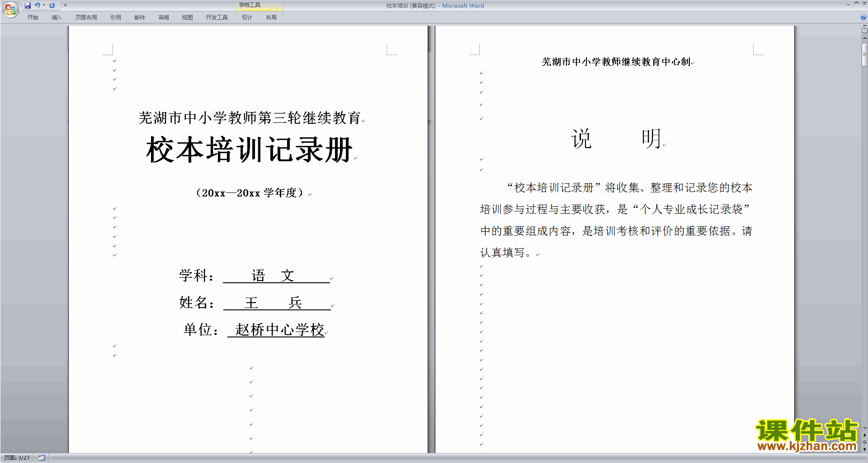Click the paragraph line starting “校本培训记录册”将收集

tap(629, 188)
